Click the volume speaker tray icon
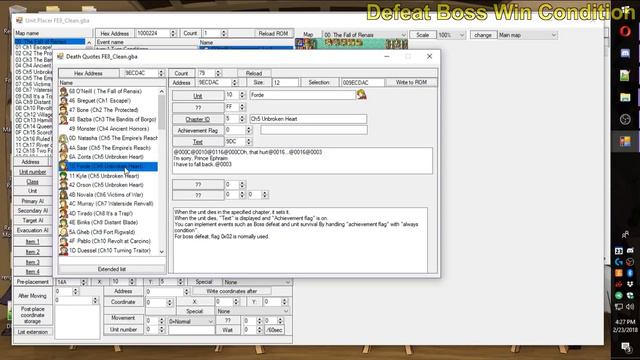Screen dimensions: 640x360 (x=630, y=307)
